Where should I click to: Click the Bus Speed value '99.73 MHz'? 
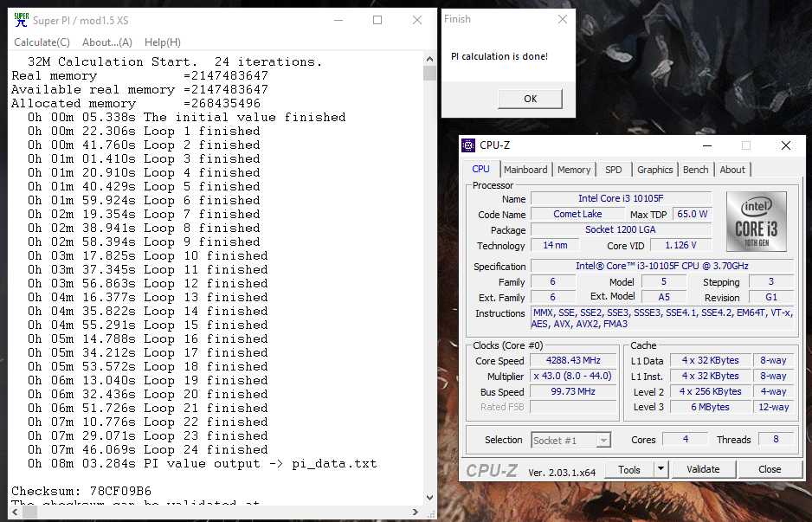[x=573, y=391]
